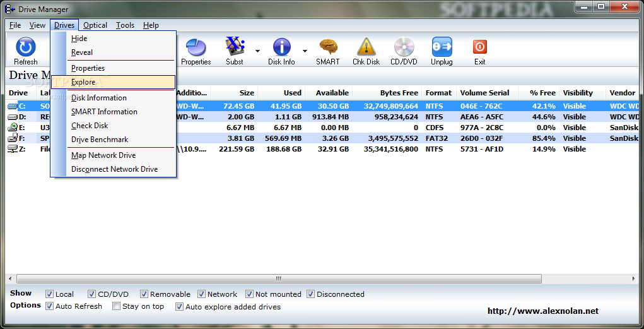This screenshot has height=329, width=644.
Task: Select the Z: network drive icon
Action: (13, 149)
